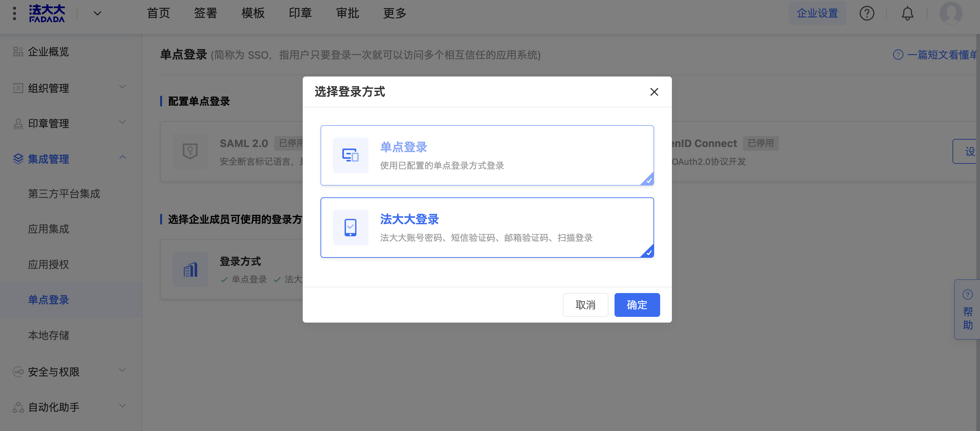980x431 pixels.
Task: Open 应用集成 in sidebar
Action: pos(48,229)
